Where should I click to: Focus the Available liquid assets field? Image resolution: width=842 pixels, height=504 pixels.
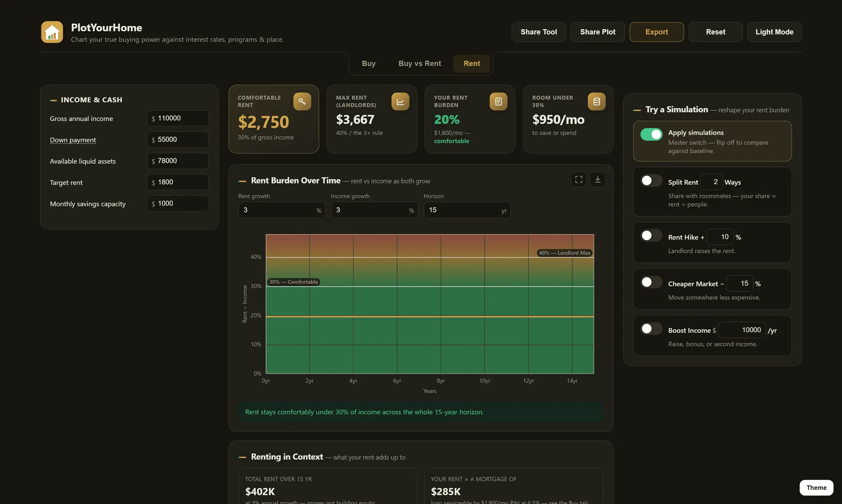[178, 161]
